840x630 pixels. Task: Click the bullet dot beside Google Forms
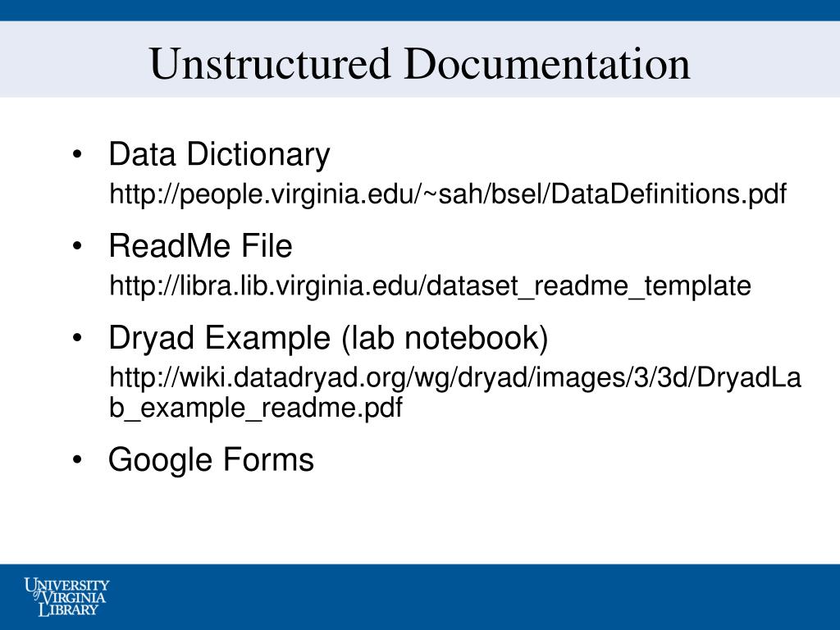[77, 459]
